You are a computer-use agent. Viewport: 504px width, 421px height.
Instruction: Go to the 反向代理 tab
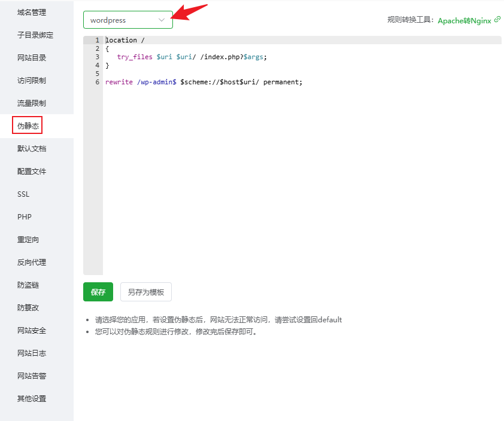click(x=32, y=263)
